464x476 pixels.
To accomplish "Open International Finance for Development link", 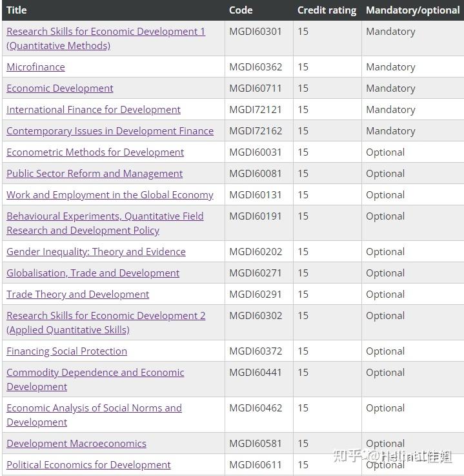I will [94, 110].
